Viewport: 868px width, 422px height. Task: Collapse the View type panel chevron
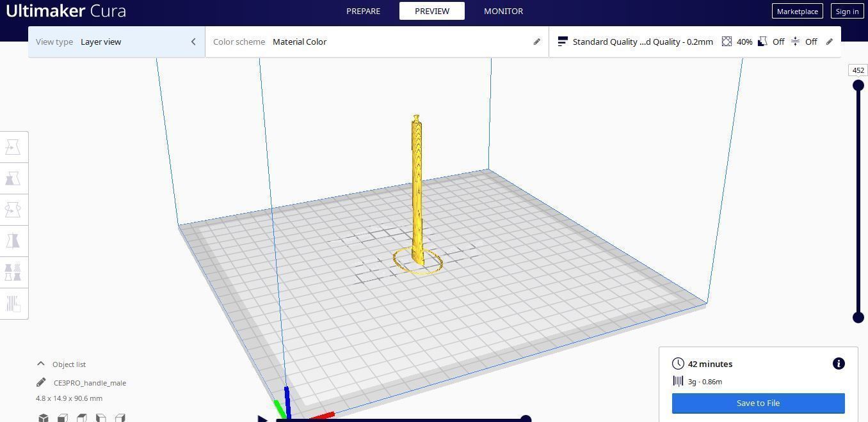pos(193,42)
